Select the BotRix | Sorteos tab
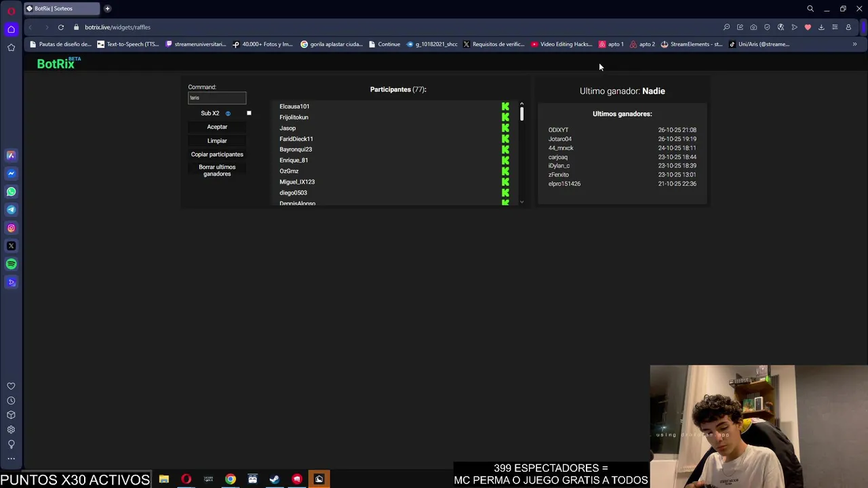The height and width of the screenshot is (488, 868). pos(61,9)
